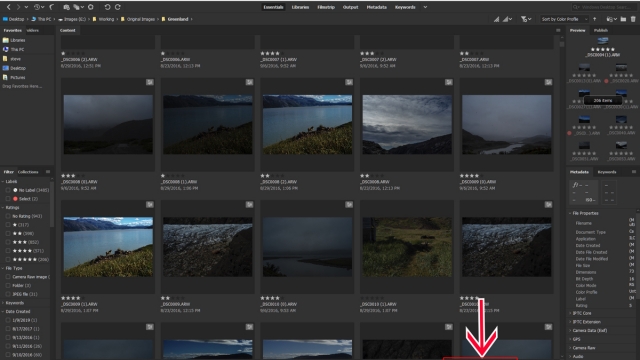The width and height of the screenshot is (640, 360).
Task: Click settings badge on _DSC0009 (1).ARW thumbnail
Action: point(150,204)
